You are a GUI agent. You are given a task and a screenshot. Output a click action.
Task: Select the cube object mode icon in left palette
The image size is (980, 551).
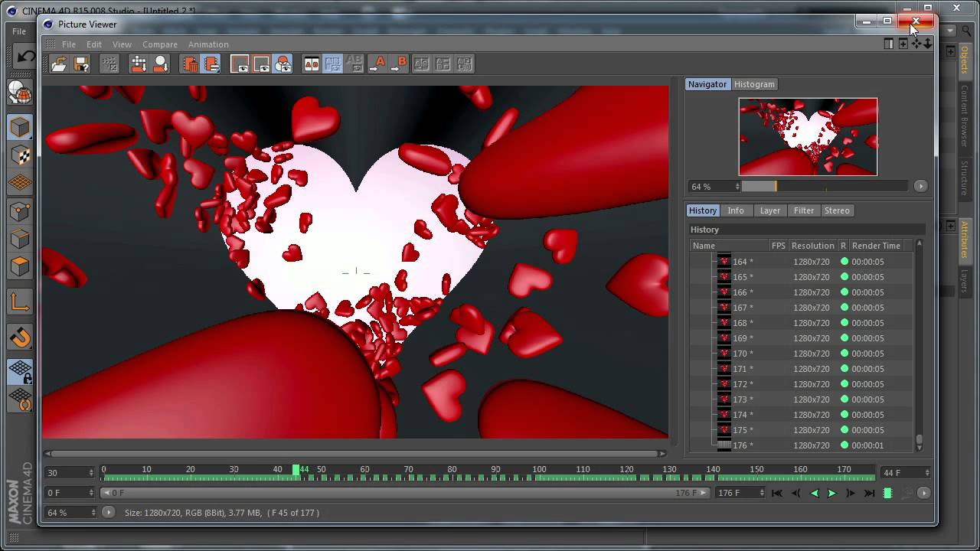pos(20,127)
